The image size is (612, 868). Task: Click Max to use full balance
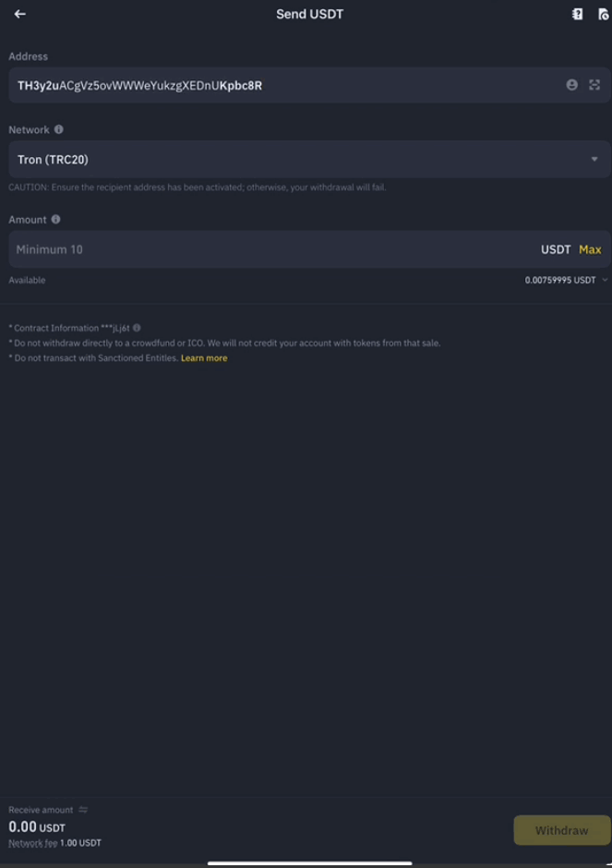click(591, 248)
